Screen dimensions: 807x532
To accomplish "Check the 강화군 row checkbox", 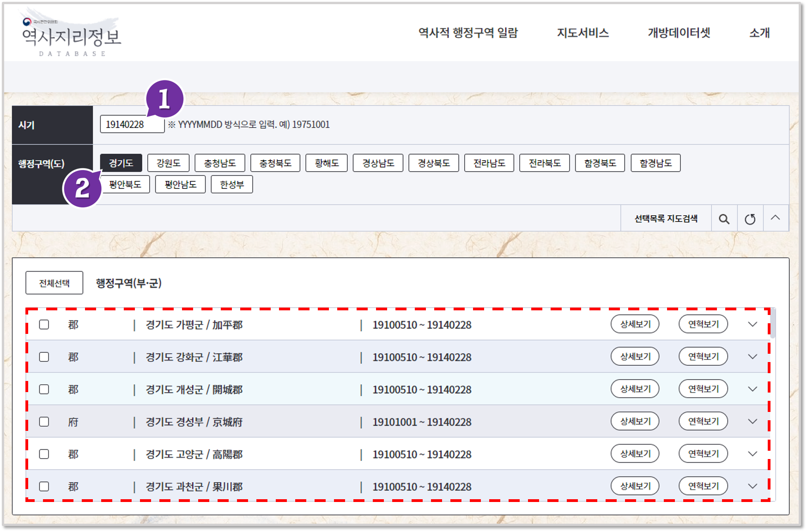I will (44, 357).
